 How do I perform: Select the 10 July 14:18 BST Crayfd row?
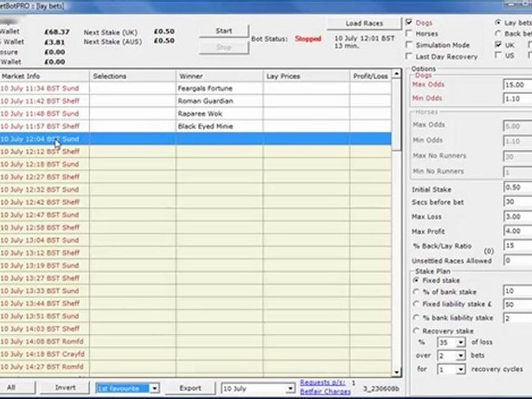click(x=196, y=354)
